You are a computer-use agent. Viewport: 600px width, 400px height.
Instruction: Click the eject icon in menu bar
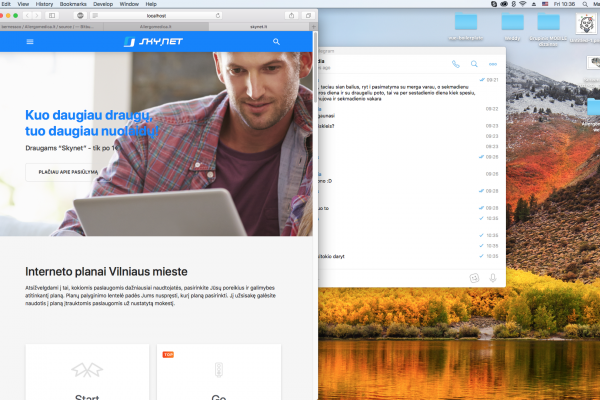(534, 4)
